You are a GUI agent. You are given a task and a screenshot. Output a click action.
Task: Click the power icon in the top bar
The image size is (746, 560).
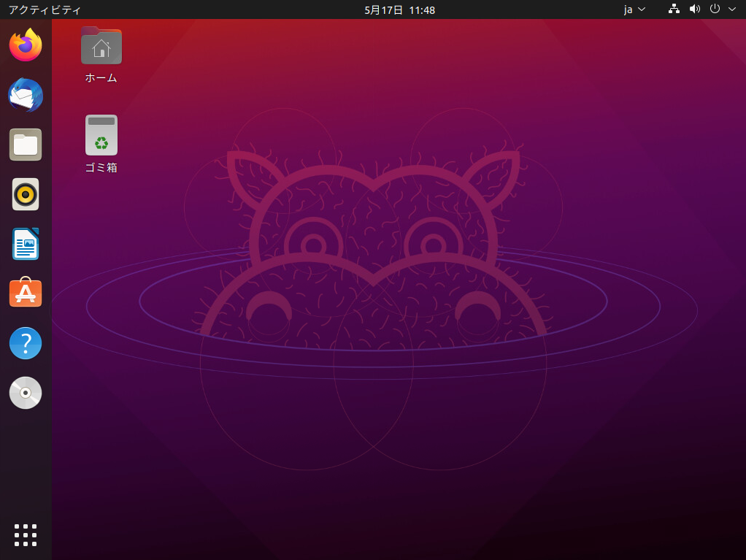(x=715, y=9)
